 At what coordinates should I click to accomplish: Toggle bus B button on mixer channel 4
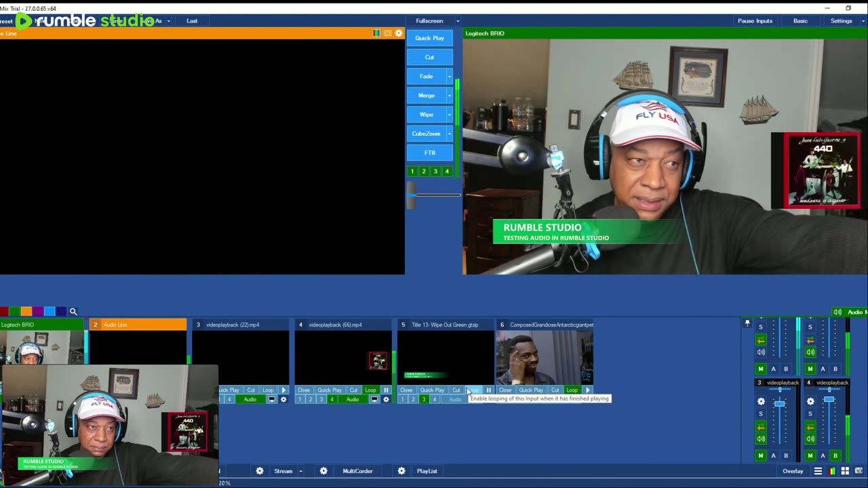(835, 455)
